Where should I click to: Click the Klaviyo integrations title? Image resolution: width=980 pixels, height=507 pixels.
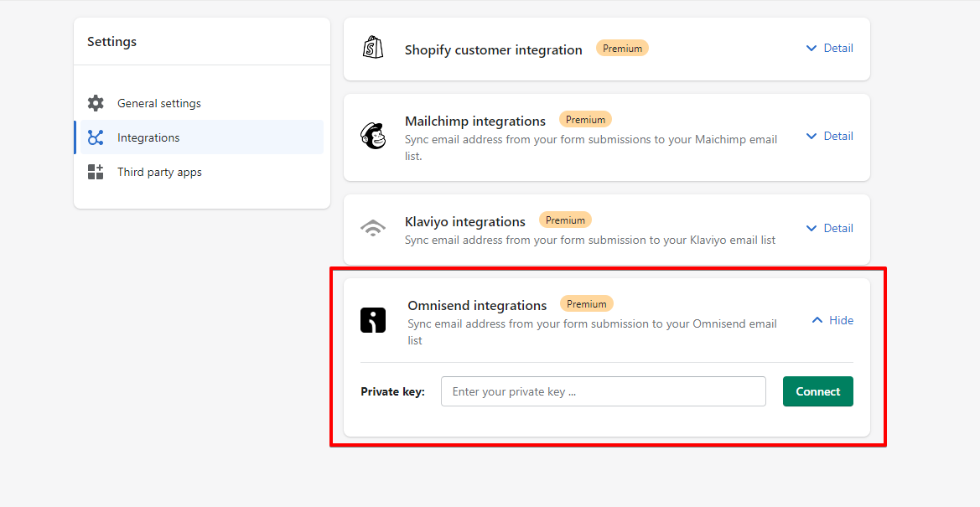465,222
